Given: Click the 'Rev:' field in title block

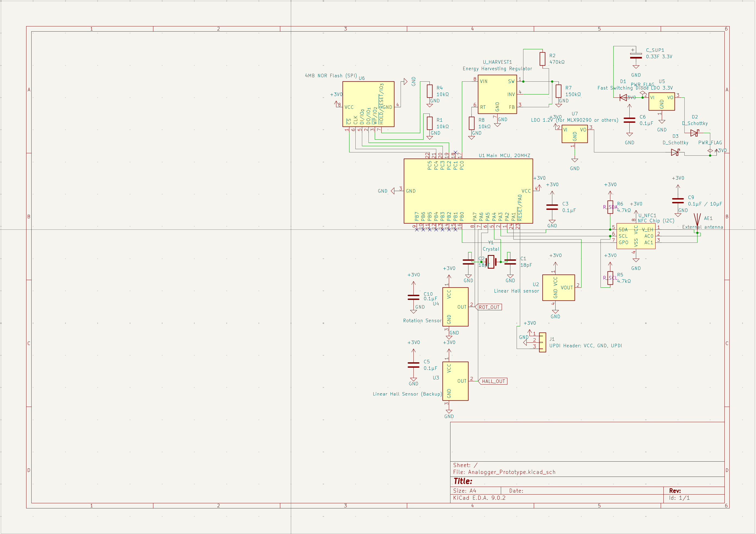Looking at the screenshot, I should (x=675, y=491).
